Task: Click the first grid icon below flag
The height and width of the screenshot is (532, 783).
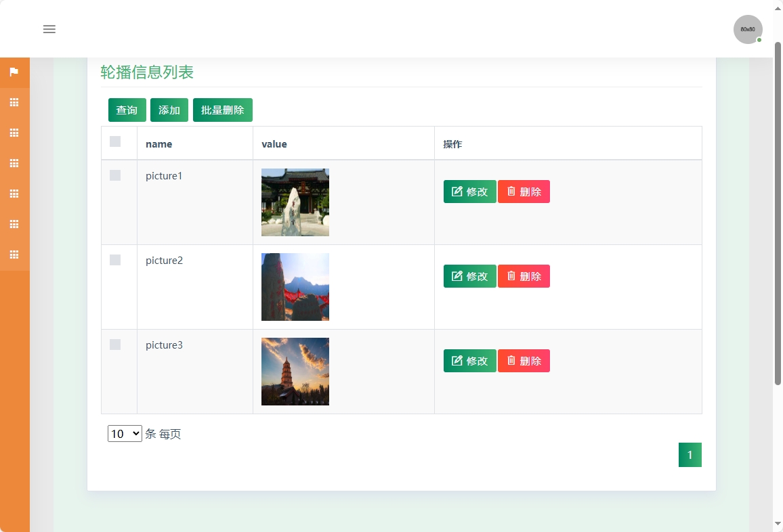Action: 14,102
